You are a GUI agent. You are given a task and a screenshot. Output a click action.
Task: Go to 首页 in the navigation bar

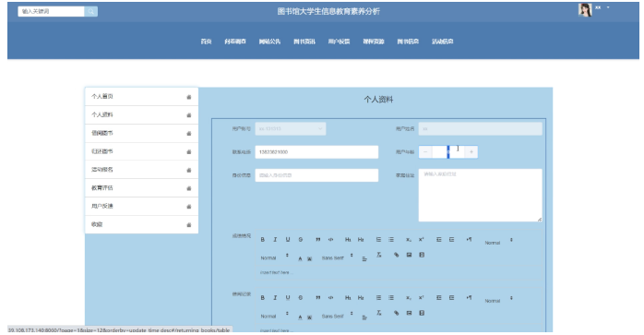coord(206,42)
